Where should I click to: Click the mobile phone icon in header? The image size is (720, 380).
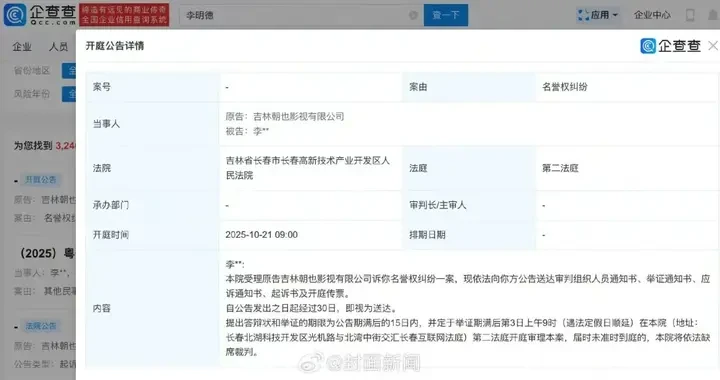tap(690, 15)
